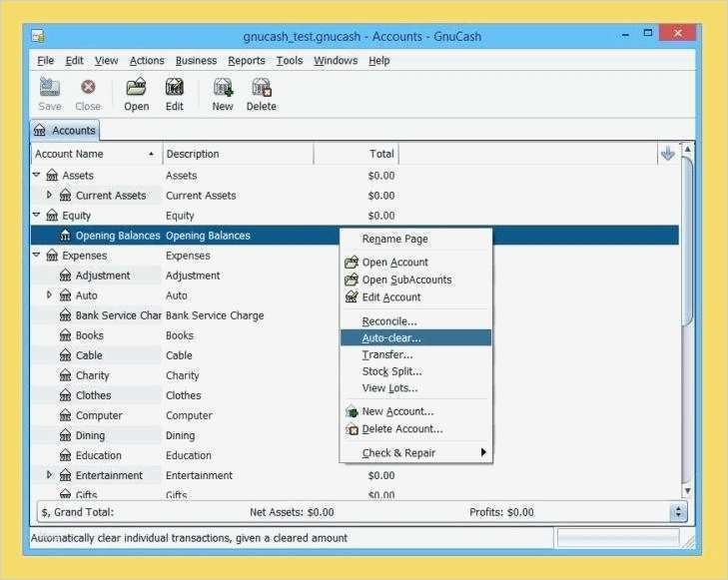Viewport: 728px width, 580px height.
Task: Expand the Current Assets subaccounts
Action: tap(49, 195)
